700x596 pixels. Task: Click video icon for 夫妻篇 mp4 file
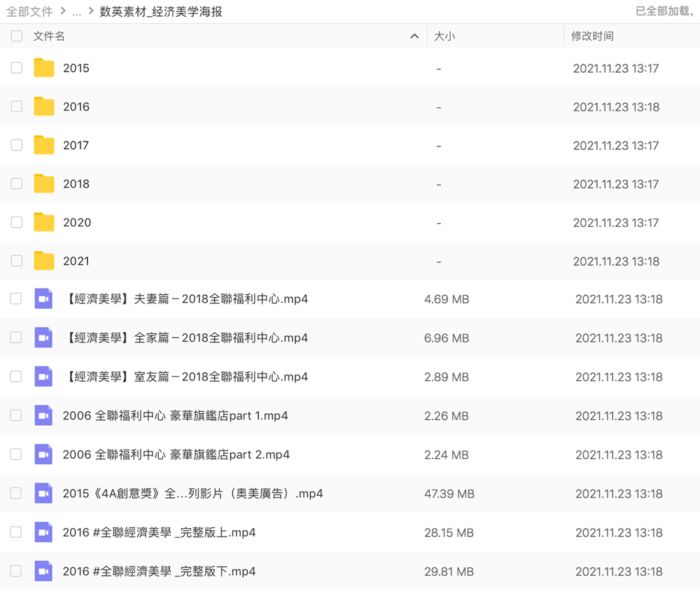click(x=43, y=299)
